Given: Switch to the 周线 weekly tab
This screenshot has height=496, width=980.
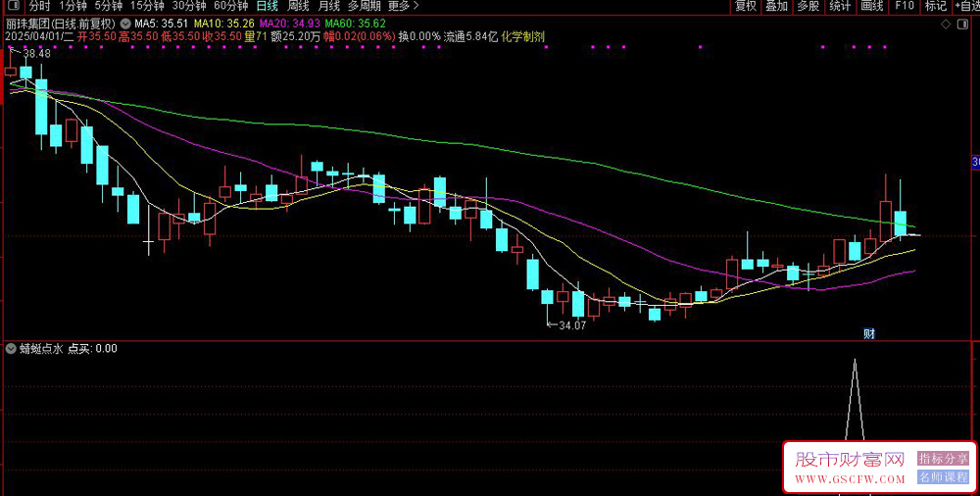Looking at the screenshot, I should (298, 6).
